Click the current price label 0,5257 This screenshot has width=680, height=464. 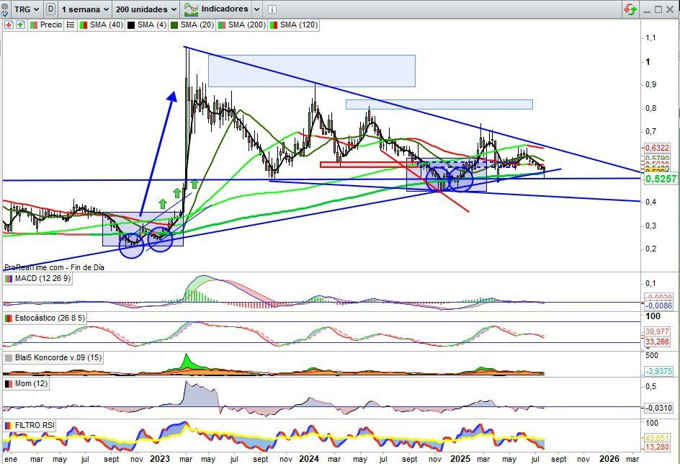click(x=661, y=179)
